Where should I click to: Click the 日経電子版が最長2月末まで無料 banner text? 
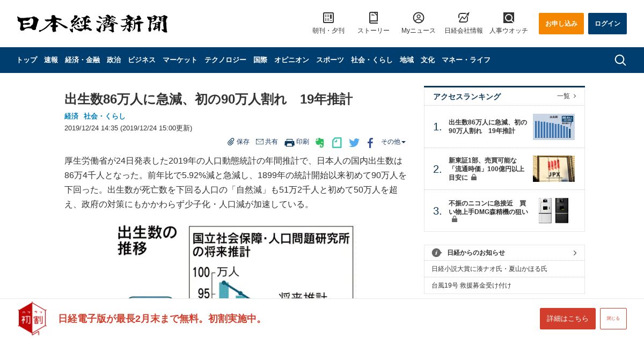162,319
